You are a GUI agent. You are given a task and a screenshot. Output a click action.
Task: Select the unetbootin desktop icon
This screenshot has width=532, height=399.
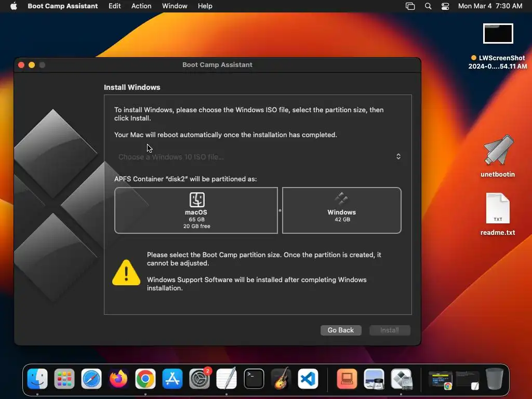(x=498, y=156)
